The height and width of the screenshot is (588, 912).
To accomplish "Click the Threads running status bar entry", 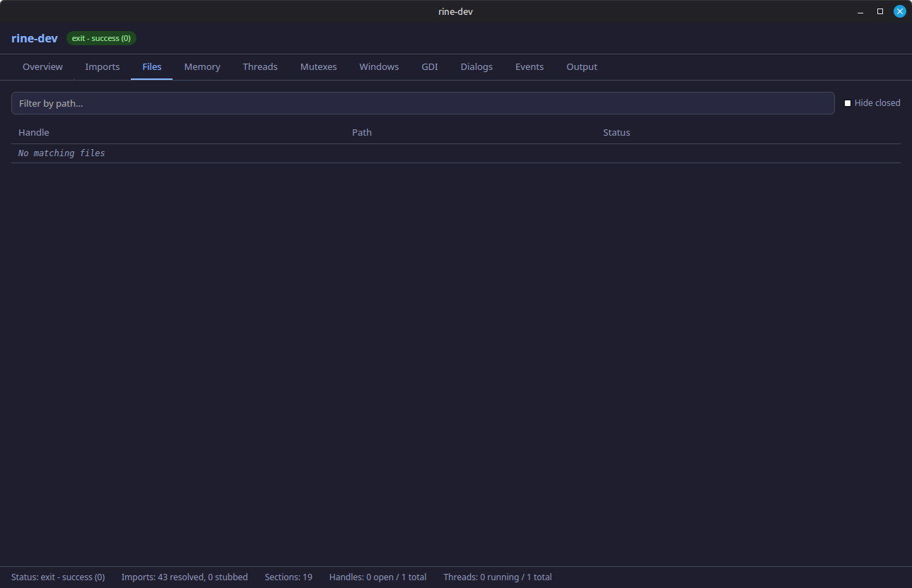I will point(497,577).
